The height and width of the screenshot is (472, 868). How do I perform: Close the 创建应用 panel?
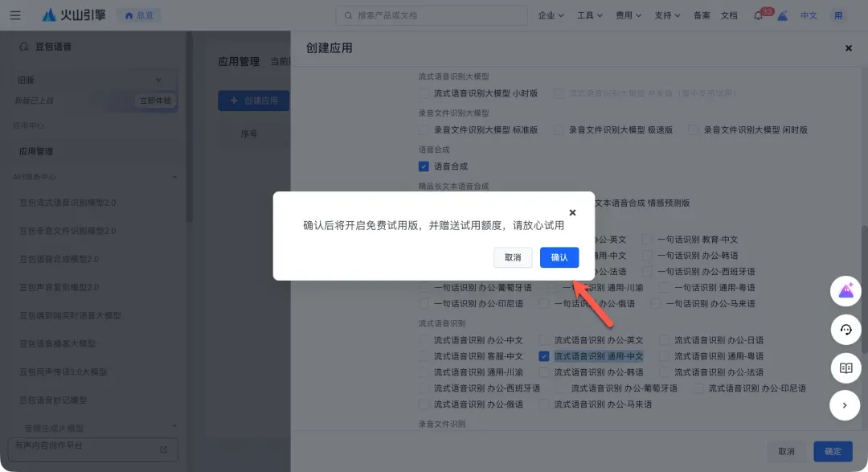(x=848, y=48)
